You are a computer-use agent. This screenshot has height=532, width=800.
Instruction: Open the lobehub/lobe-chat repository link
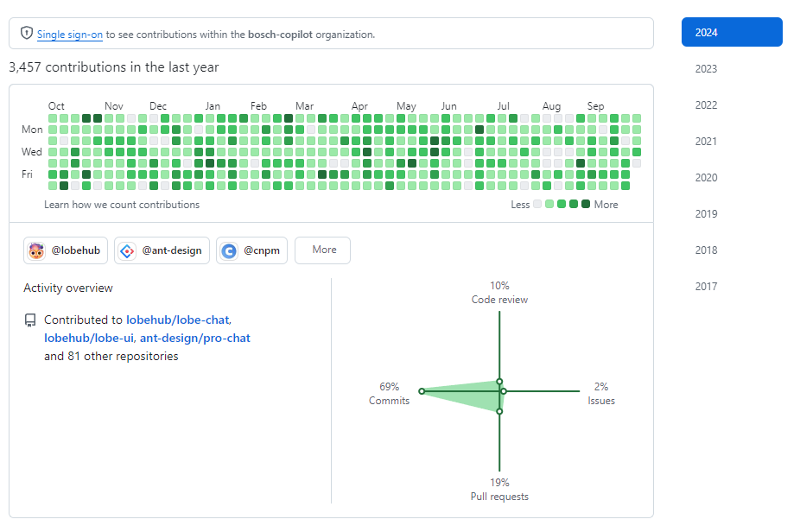coord(178,320)
